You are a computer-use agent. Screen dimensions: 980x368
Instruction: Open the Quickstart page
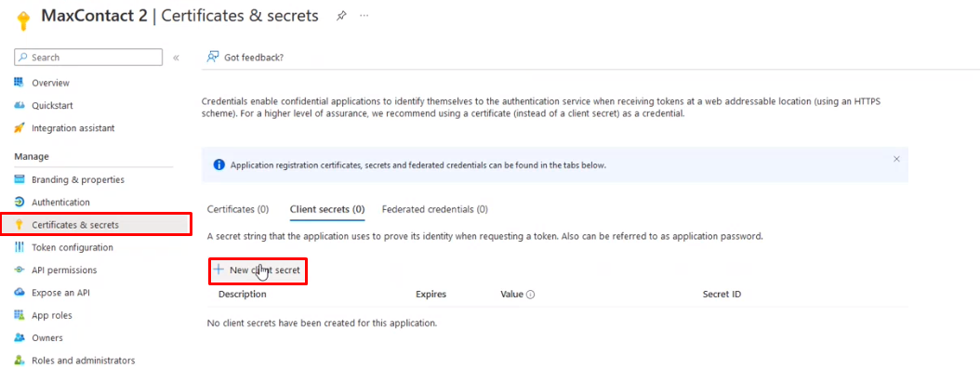coord(52,106)
